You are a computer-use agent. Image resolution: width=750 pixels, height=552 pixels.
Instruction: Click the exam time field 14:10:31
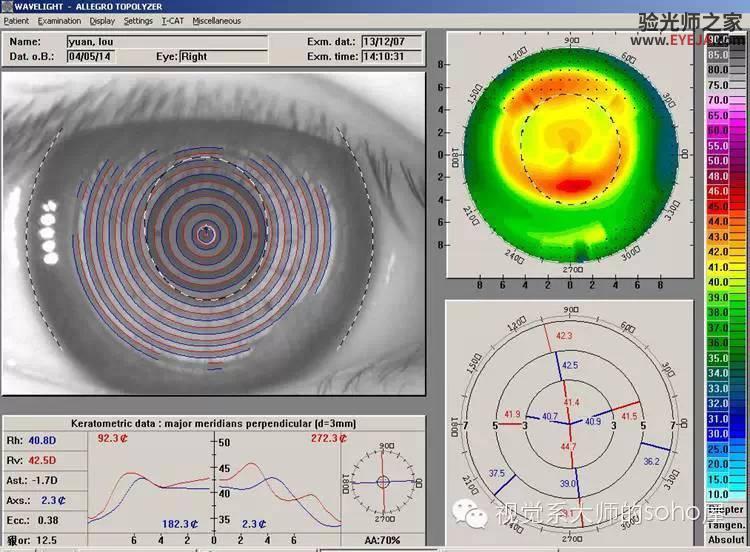coord(392,56)
